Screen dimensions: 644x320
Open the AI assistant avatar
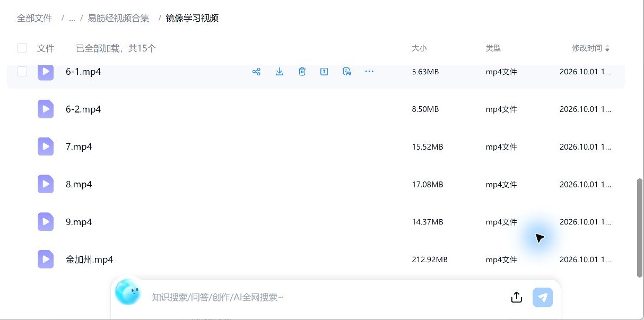point(127,292)
